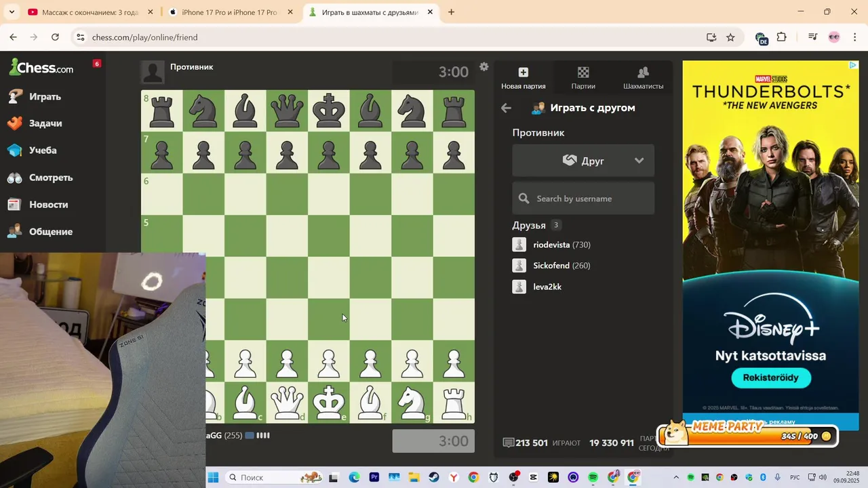Select the white pawn on e2
868x488 pixels.
pyautogui.click(x=329, y=361)
